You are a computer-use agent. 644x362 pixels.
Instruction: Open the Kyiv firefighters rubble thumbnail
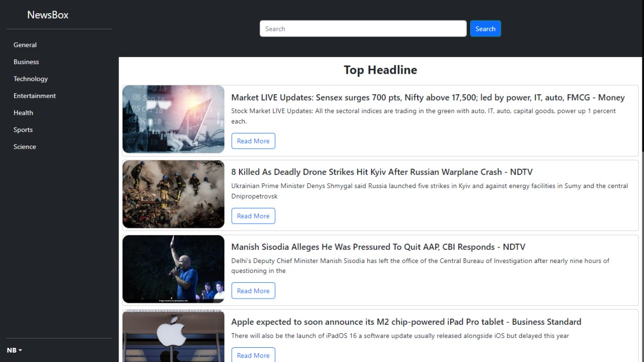click(173, 194)
